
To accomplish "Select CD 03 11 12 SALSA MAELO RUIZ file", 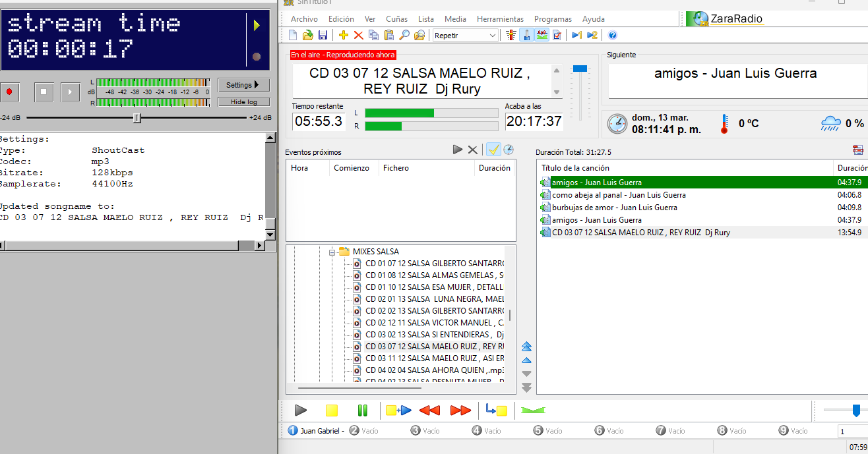I will [434, 358].
